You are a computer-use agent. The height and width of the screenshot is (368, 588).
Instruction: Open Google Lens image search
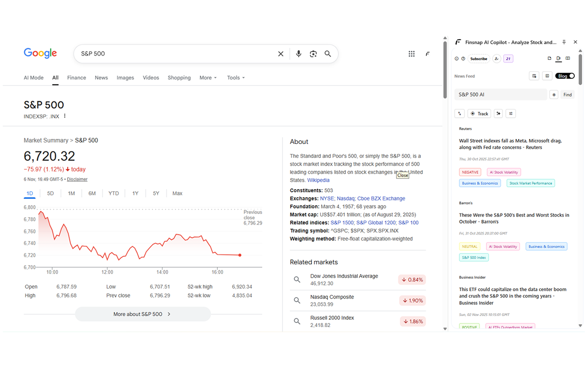pyautogui.click(x=313, y=54)
